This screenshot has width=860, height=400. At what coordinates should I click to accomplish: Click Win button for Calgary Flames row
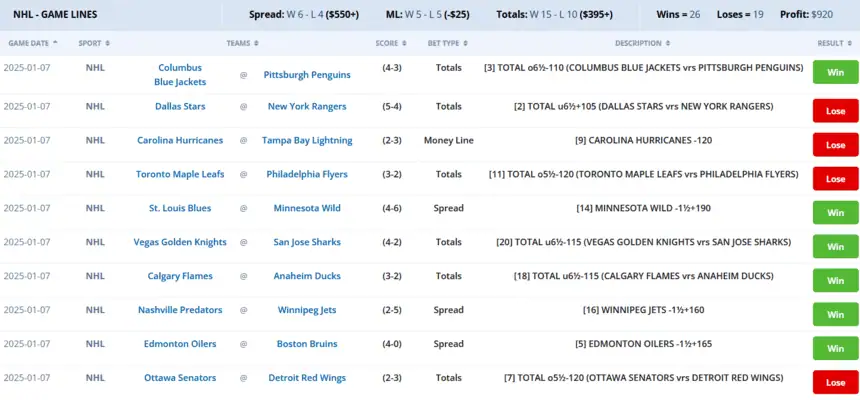[x=835, y=280]
